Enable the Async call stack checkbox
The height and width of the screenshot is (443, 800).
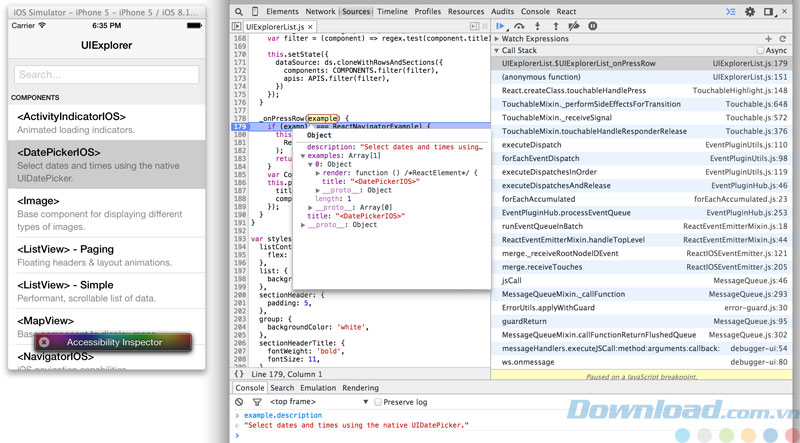pos(761,50)
